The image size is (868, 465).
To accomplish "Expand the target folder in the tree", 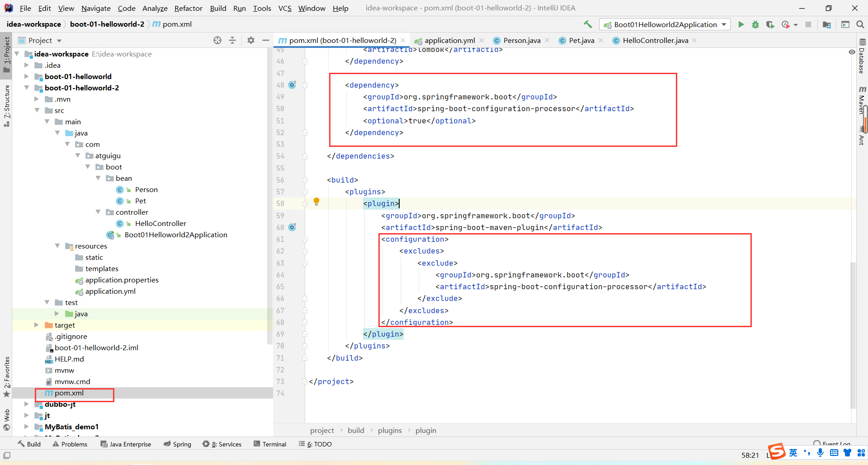I will (x=37, y=325).
